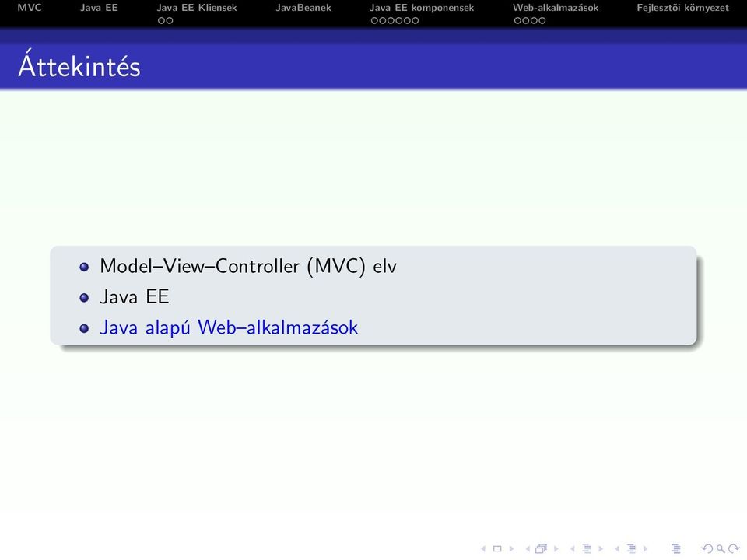Switch to the Web-alkalmazások section
This screenshot has width=747, height=560.
tap(556, 8)
